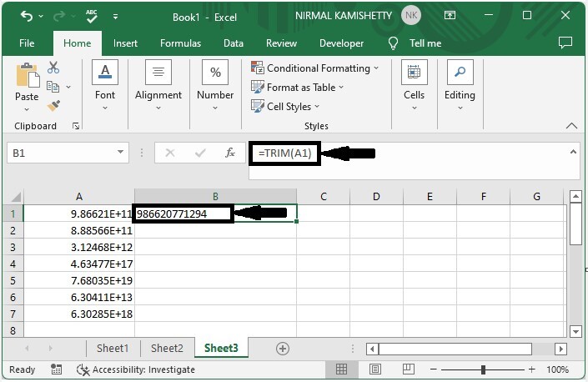Open the Developer tab
The width and height of the screenshot is (588, 382).
(341, 43)
